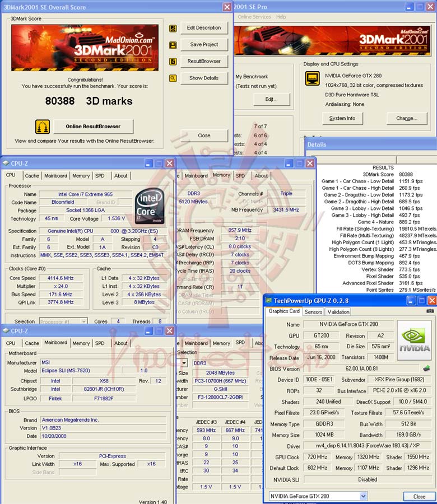Click the Save Project button
The height and width of the screenshot is (504, 437).
pyautogui.click(x=204, y=44)
